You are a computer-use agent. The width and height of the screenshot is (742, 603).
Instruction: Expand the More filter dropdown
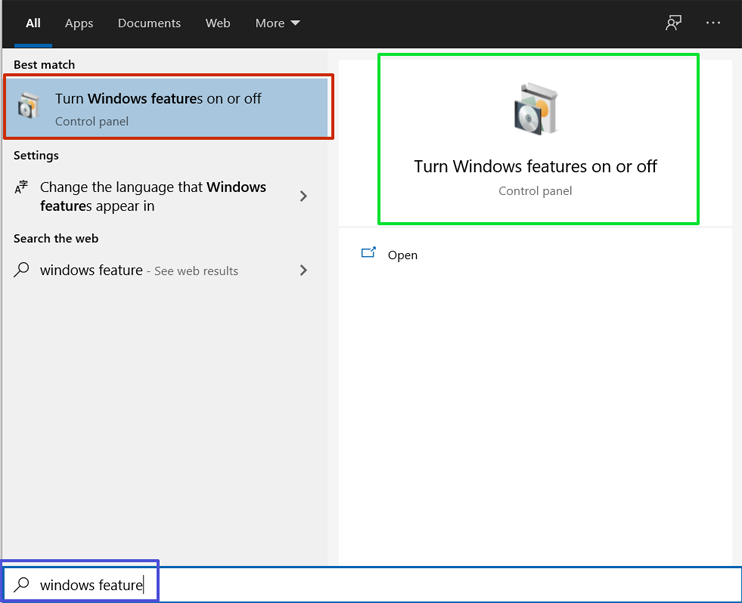277,23
